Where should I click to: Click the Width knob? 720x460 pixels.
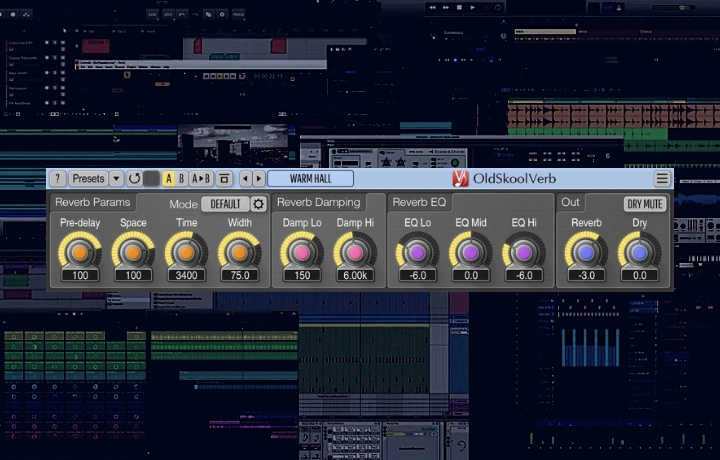tap(240, 252)
